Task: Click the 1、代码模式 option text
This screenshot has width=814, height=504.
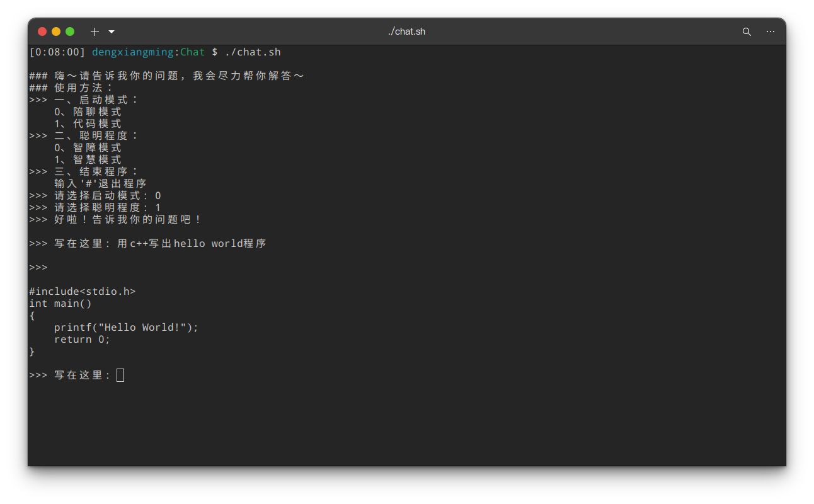Action: (x=88, y=124)
